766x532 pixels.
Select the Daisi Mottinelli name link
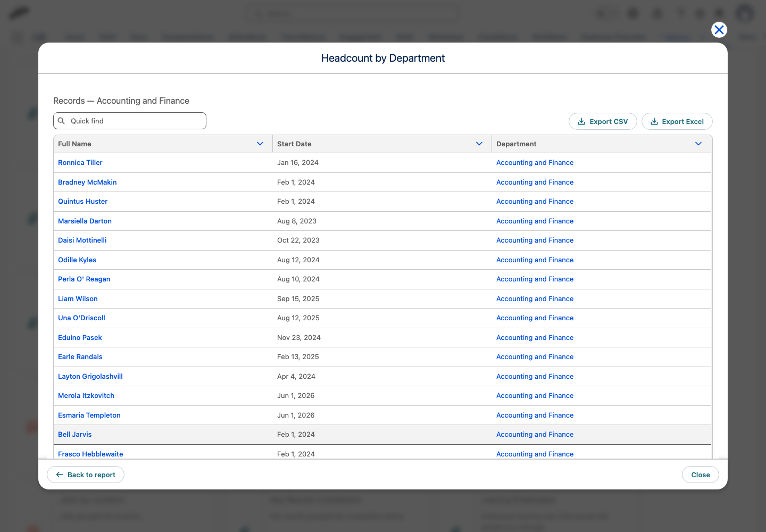point(82,240)
